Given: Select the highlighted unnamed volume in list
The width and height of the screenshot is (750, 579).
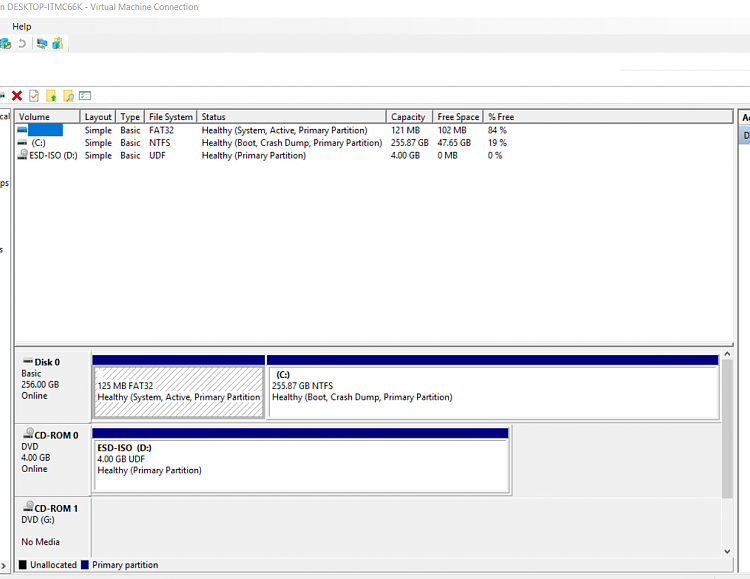Looking at the screenshot, I should point(45,130).
